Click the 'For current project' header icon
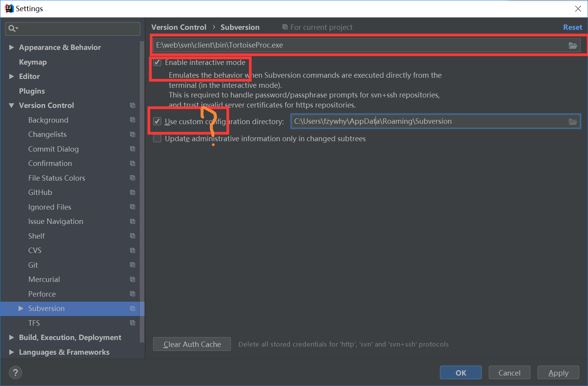Viewport: 588px width, 386px height. pos(285,27)
